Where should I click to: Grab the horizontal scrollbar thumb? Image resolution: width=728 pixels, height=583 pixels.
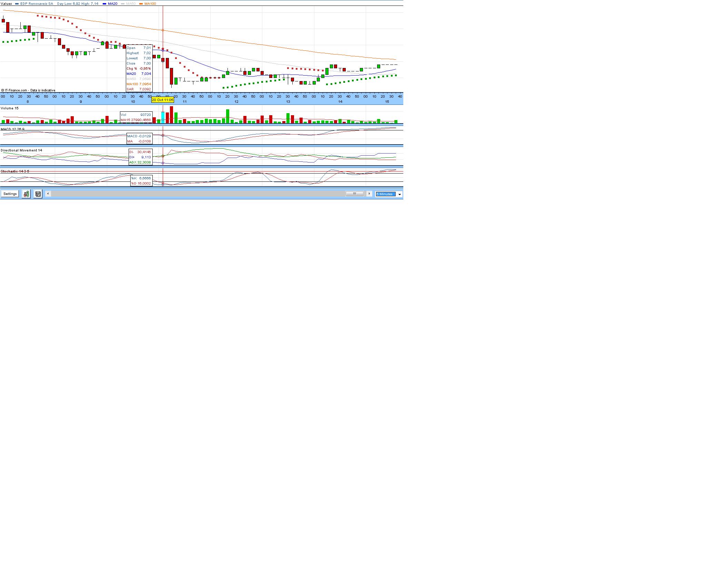coord(355,194)
